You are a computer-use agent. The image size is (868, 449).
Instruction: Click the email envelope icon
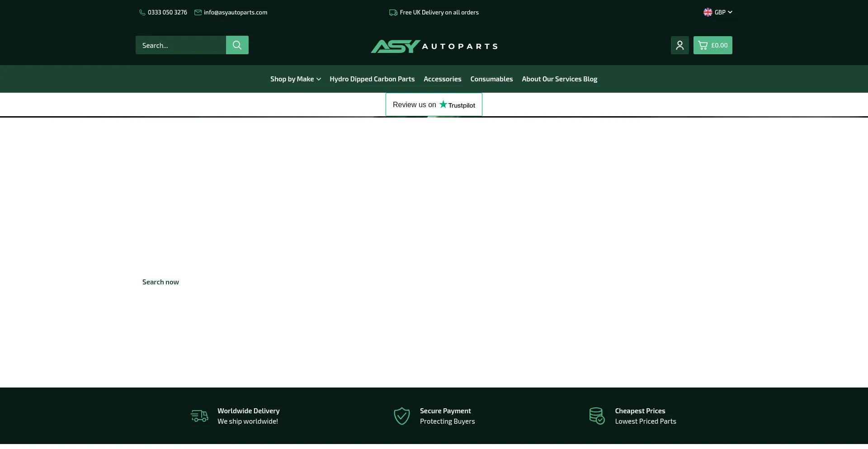coord(198,12)
